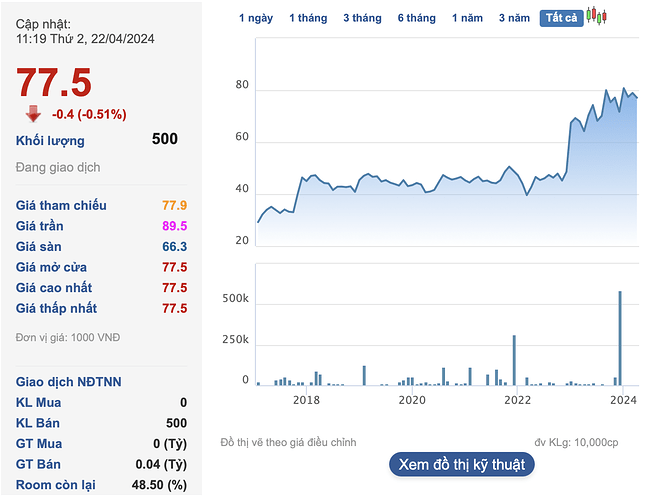The height and width of the screenshot is (500, 647).
Task: Click the Room còn lại label
Action: 55,485
